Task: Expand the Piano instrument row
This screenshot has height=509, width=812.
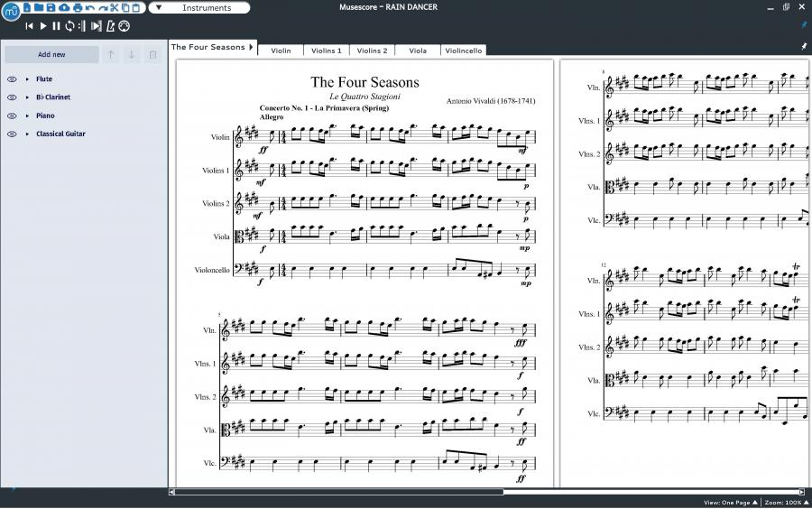Action: (27, 116)
